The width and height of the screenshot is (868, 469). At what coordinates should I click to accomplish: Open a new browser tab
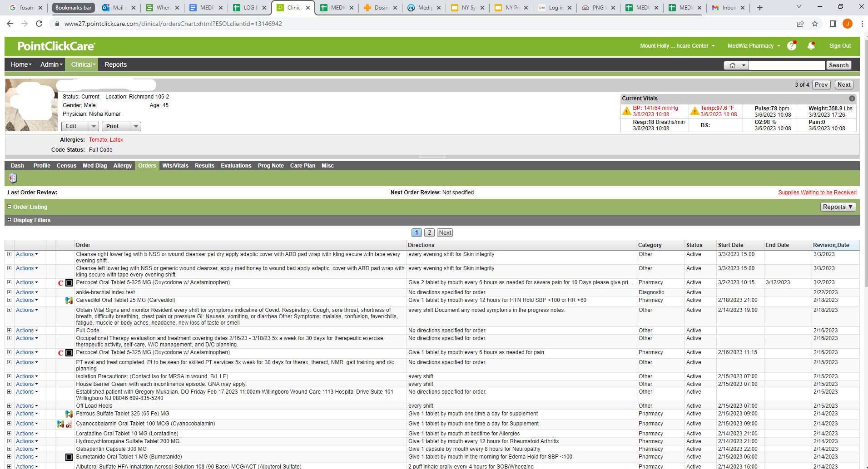(x=760, y=8)
